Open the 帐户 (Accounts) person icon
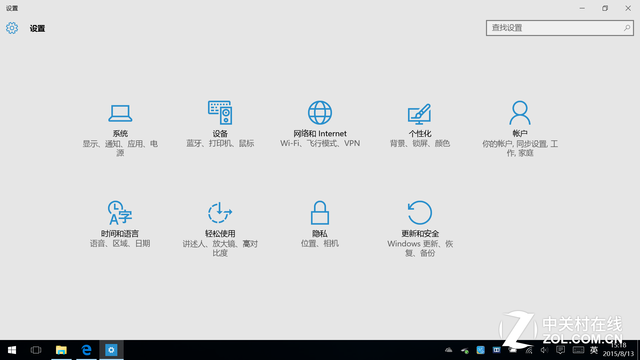This screenshot has width=640, height=360. (x=520, y=113)
